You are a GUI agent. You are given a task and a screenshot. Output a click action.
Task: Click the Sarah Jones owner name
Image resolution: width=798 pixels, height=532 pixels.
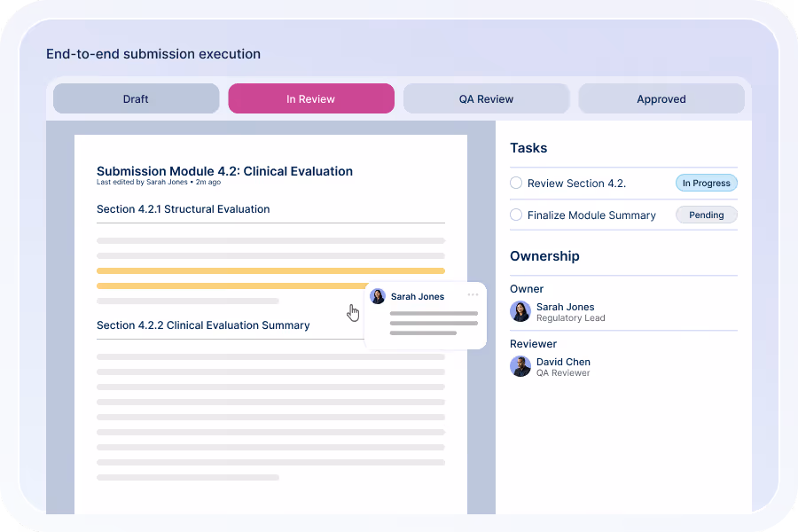pos(565,307)
